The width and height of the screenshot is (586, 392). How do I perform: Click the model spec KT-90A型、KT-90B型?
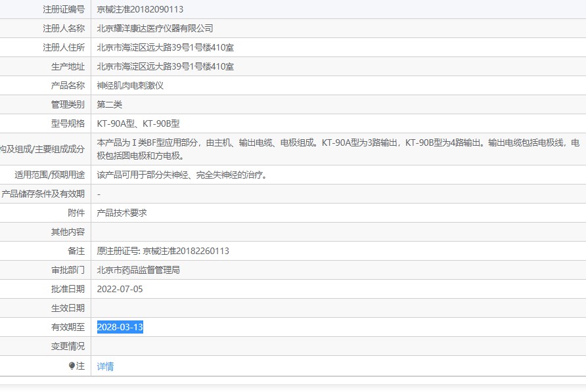click(x=138, y=123)
